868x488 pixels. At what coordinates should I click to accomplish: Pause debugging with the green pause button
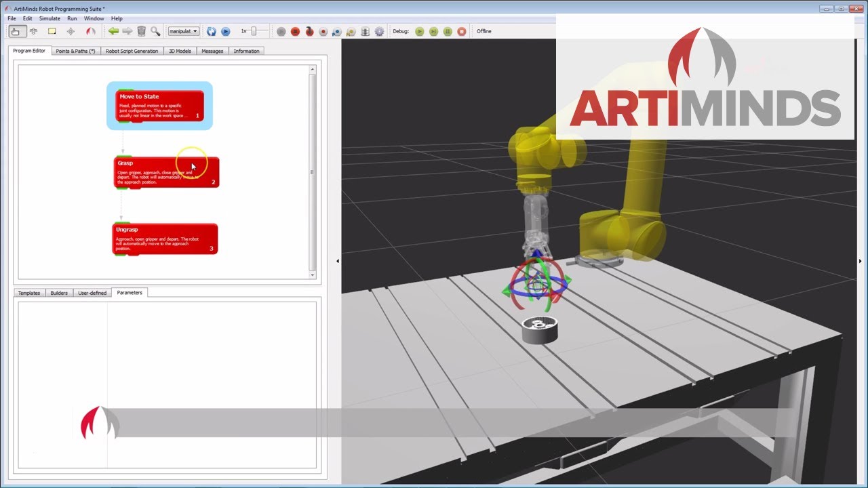tap(448, 31)
